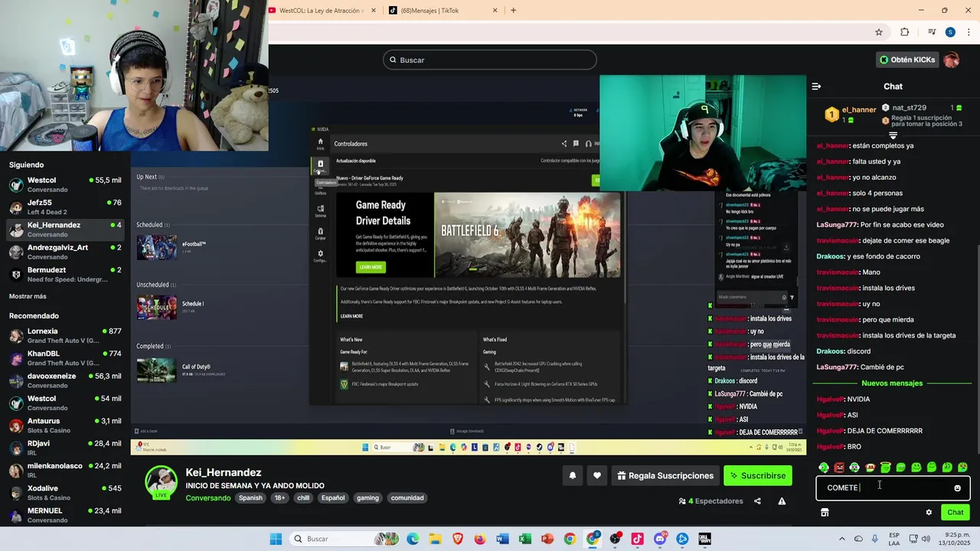Open Xodalive recommended channel

[x=65, y=492]
